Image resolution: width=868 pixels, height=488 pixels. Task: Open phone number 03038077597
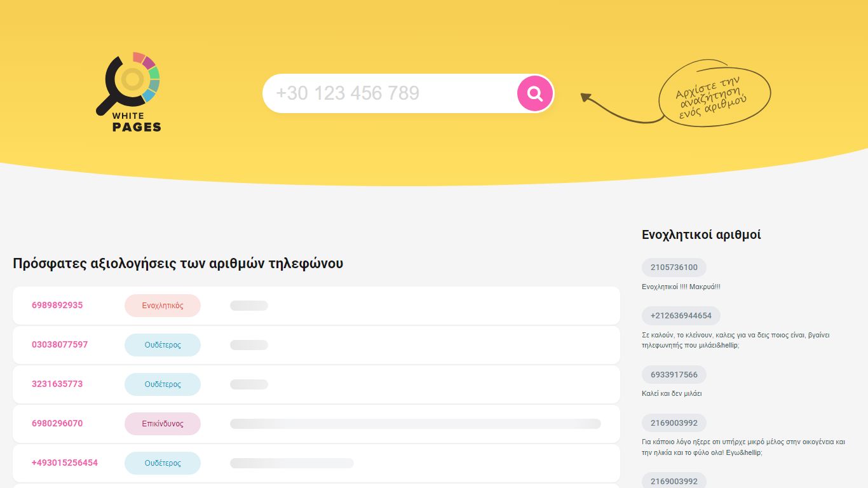click(60, 344)
